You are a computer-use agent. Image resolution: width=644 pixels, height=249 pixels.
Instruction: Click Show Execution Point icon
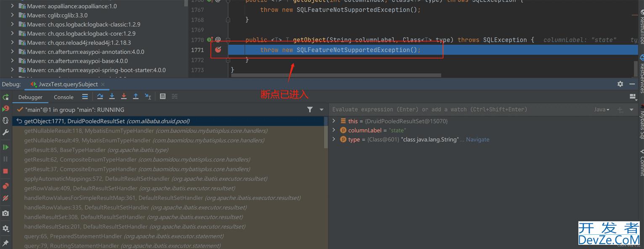(x=85, y=97)
